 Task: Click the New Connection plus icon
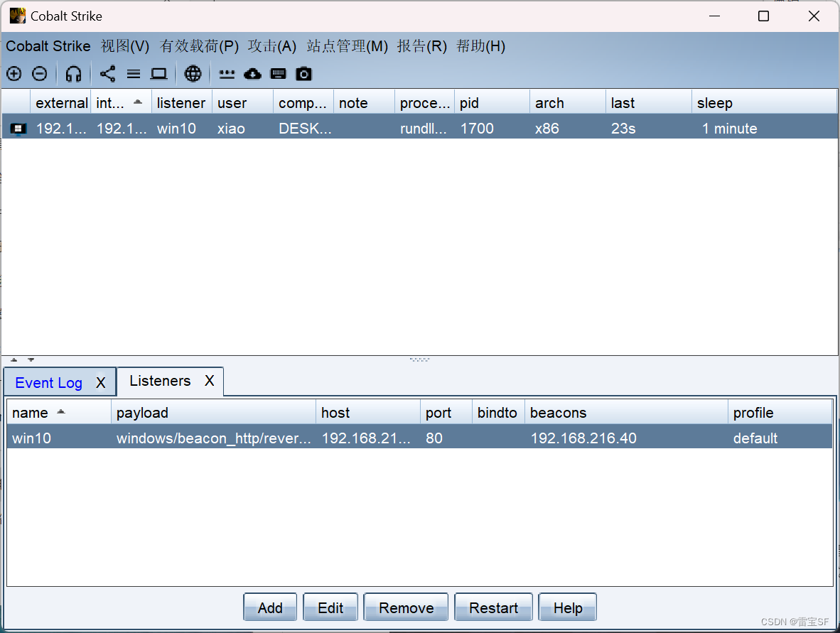click(14, 74)
